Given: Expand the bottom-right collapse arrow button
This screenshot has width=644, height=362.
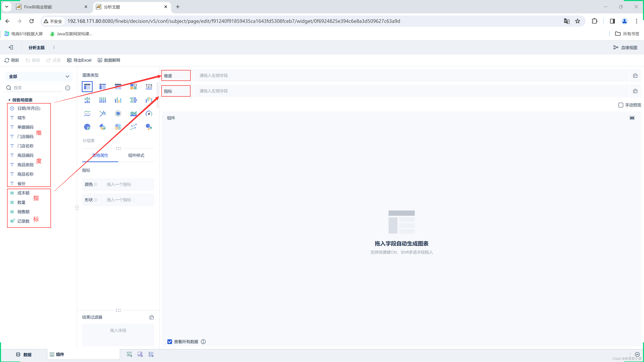Looking at the screenshot, I should (x=637, y=354).
